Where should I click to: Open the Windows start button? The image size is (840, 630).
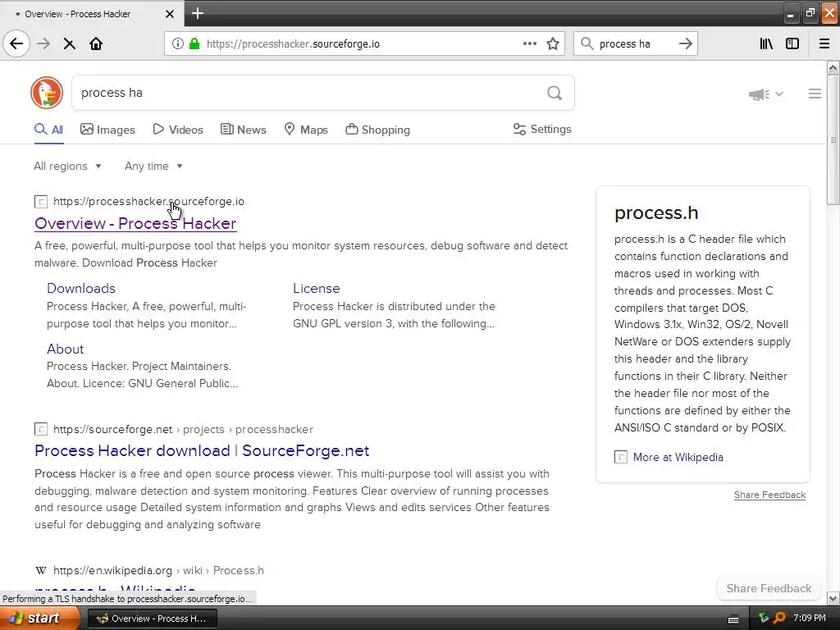click(x=40, y=619)
